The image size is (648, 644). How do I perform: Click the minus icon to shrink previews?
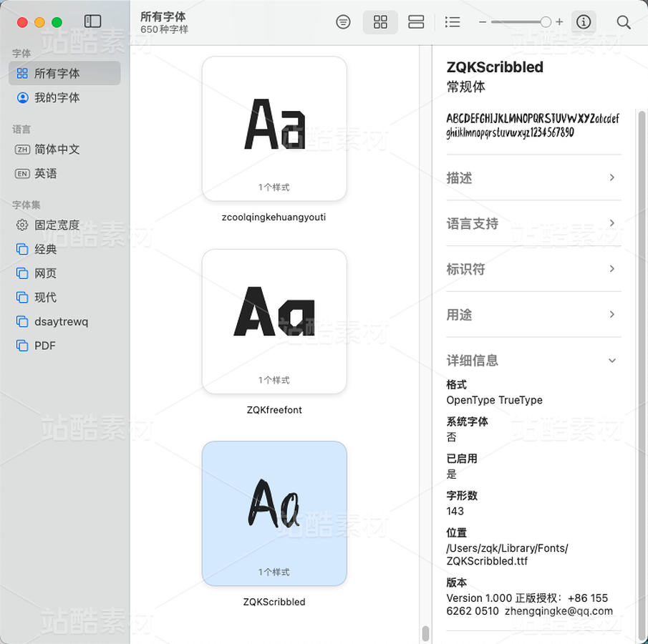coord(483,22)
